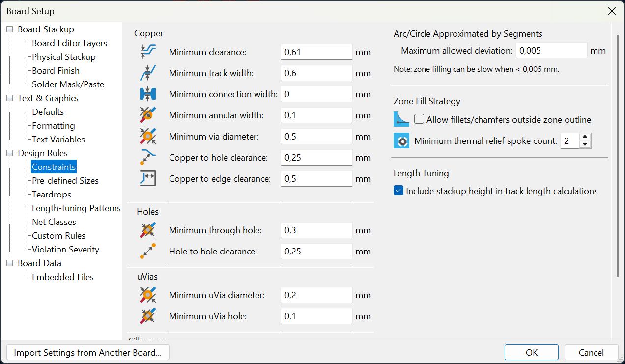Click Import Settings from Another Board
This screenshot has height=364, width=625.
pyautogui.click(x=87, y=352)
